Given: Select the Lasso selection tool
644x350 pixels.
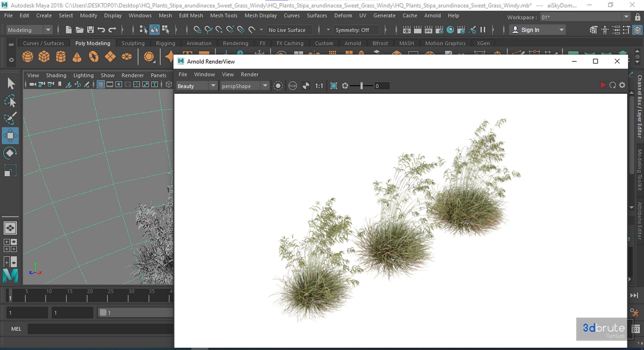Looking at the screenshot, I should coord(10,101).
